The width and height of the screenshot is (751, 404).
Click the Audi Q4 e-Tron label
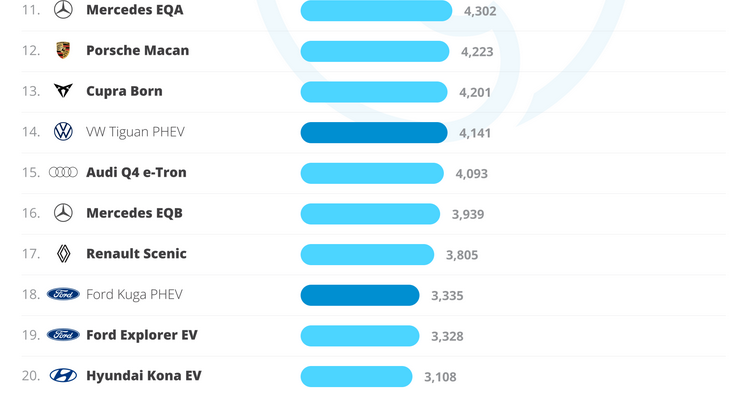(x=136, y=172)
